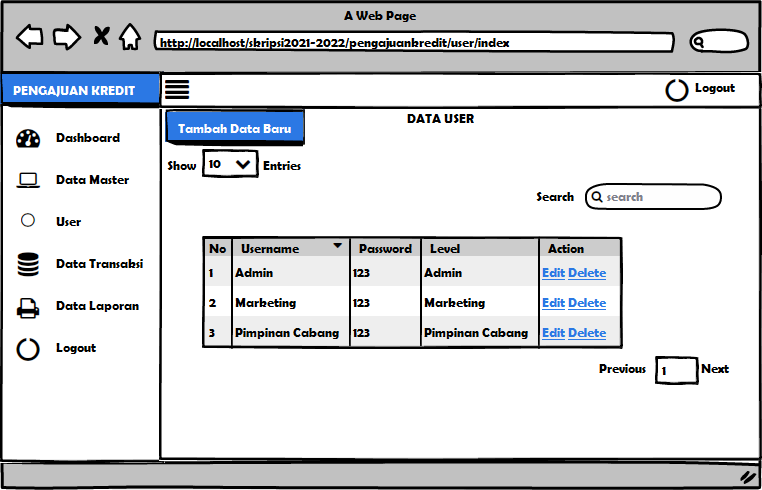Select User in the sidebar
This screenshot has width=762, height=490.
pos(69,222)
